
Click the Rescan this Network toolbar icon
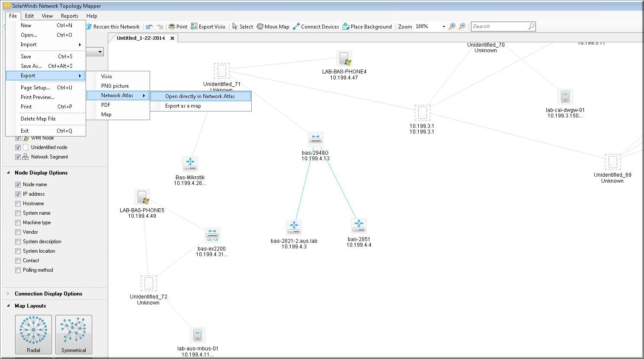click(89, 26)
